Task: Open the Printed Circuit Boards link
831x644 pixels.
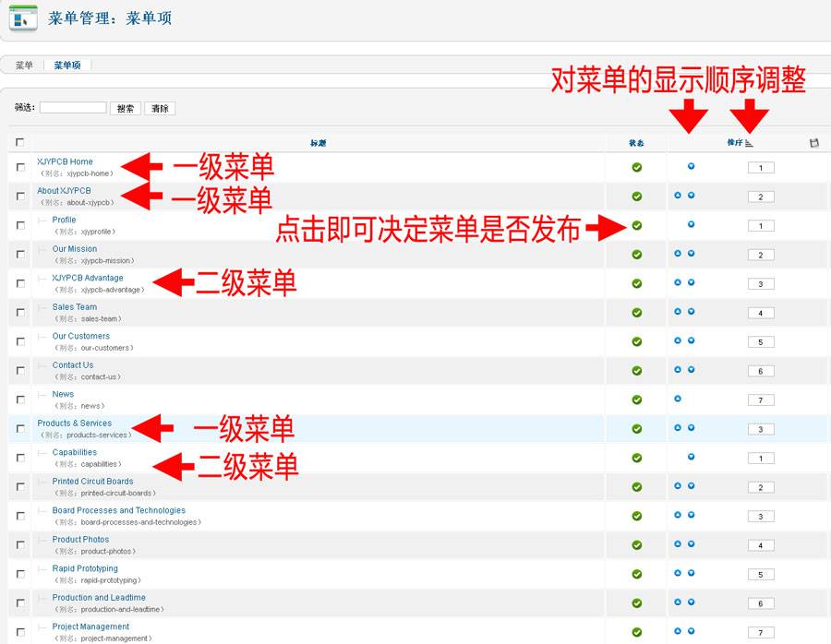Action: (x=91, y=481)
